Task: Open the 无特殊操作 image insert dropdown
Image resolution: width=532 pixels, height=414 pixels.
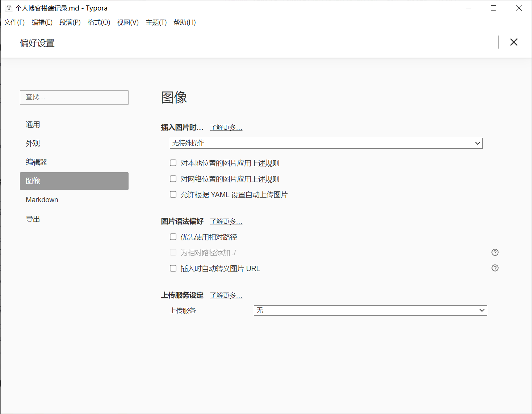Action: [x=326, y=143]
